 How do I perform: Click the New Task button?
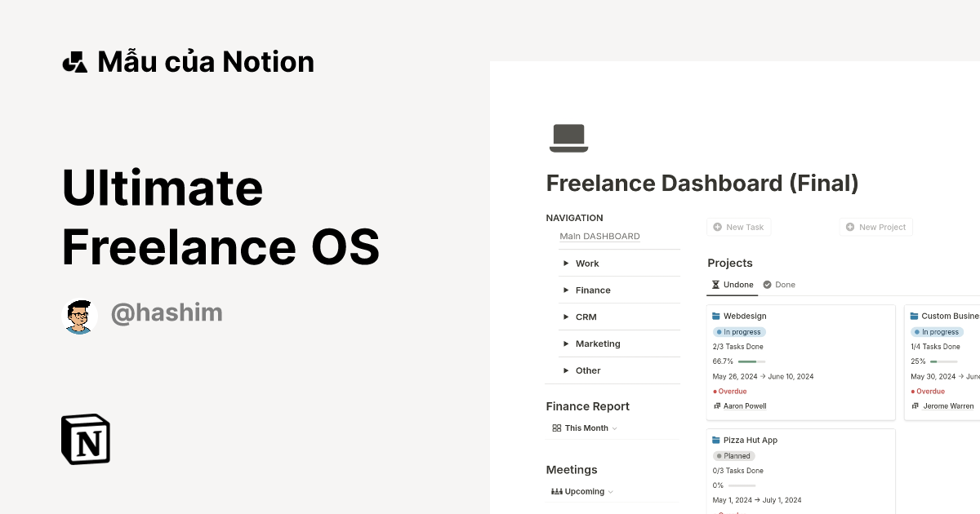[738, 227]
